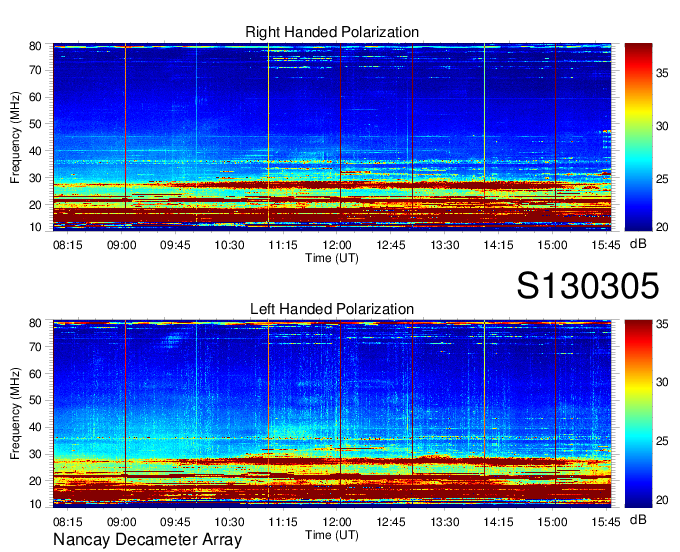Click the 10 MHz tick on Right Handed plot
Viewport: 680px width, 552px height.
click(35, 227)
